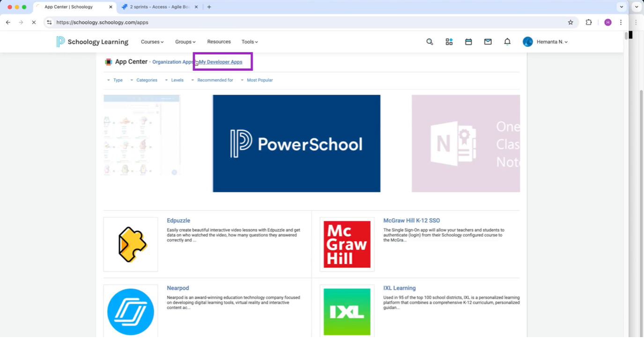Viewport: 644px width, 339px height.
Task: Open the Tools dropdown menu
Action: coord(250,42)
